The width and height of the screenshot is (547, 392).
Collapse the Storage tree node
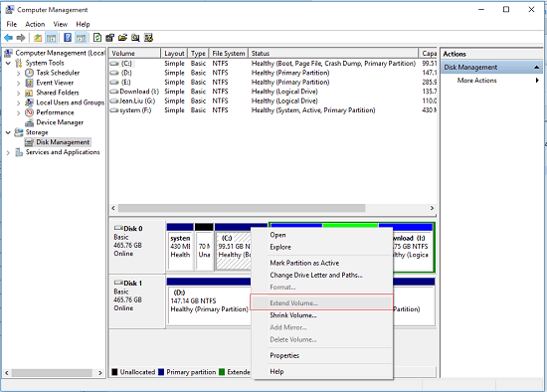pos(8,132)
